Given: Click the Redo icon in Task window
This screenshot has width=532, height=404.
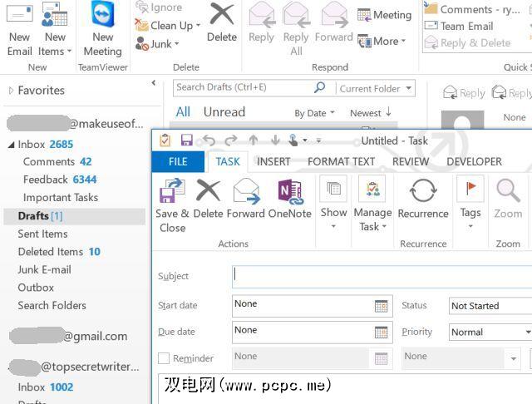Looking at the screenshot, I should (x=231, y=140).
